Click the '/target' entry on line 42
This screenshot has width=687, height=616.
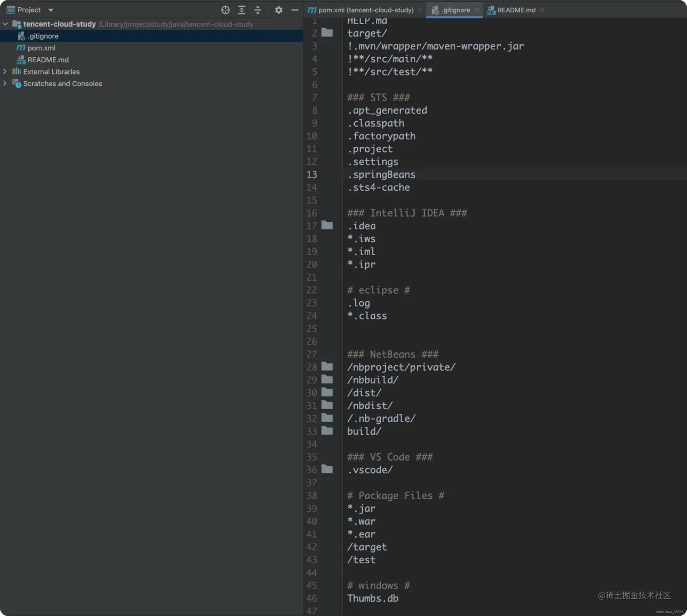point(367,547)
